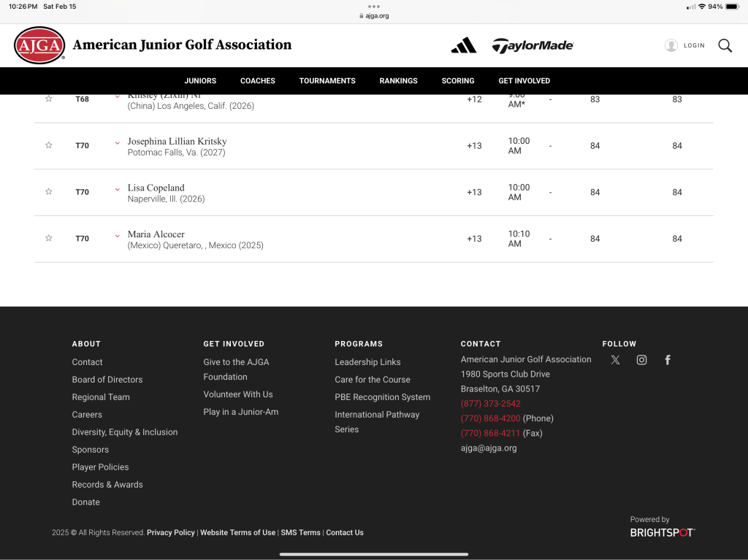Expand Josephina Lillian Kritsky's row details
The image size is (748, 560).
point(117,143)
